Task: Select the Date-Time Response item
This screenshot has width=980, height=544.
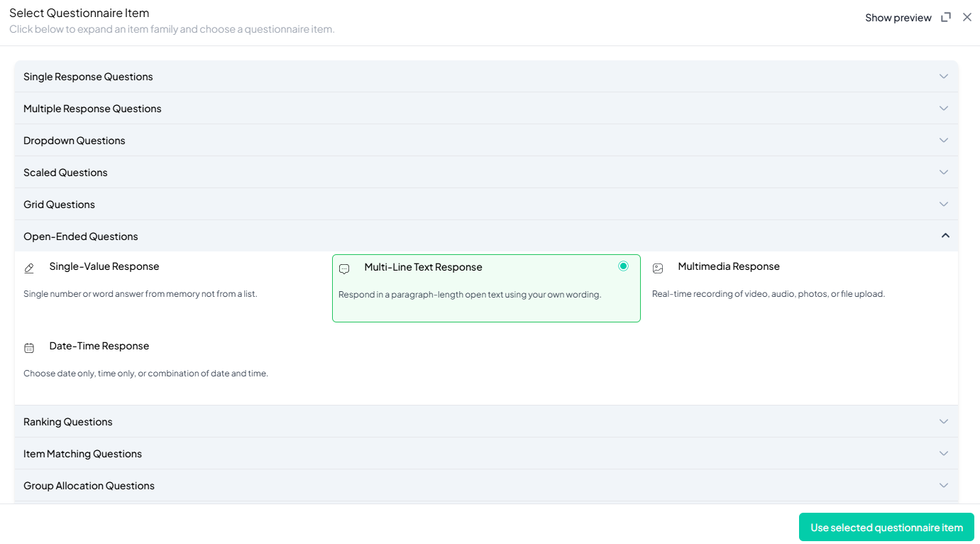Action: click(99, 347)
